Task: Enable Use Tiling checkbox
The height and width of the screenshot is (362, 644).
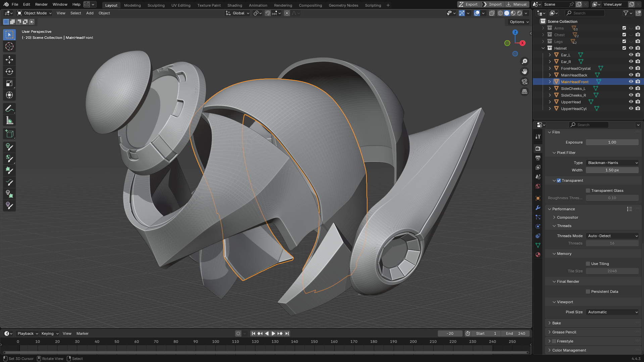Action: [588, 264]
